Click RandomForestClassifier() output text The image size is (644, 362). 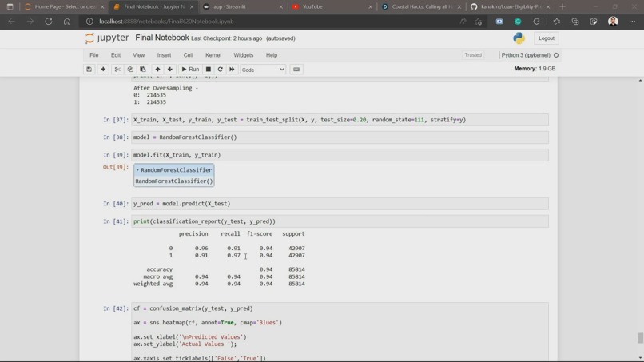174,181
